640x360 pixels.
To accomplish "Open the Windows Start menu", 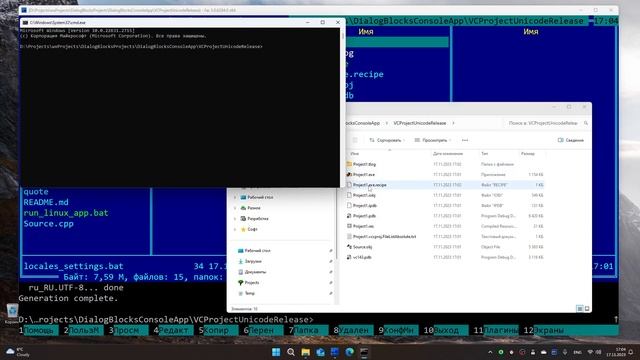I will click(x=276, y=352).
